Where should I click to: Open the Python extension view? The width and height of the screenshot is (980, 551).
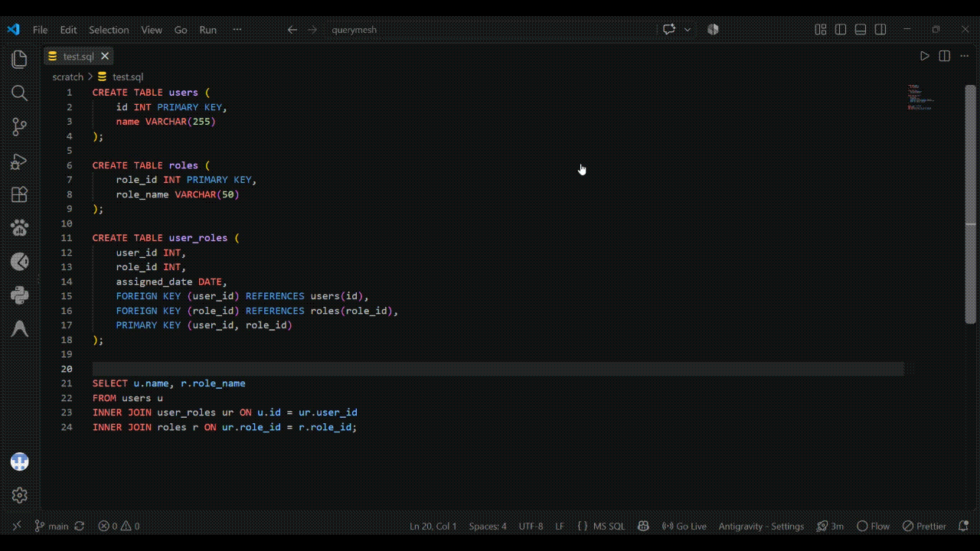point(20,295)
